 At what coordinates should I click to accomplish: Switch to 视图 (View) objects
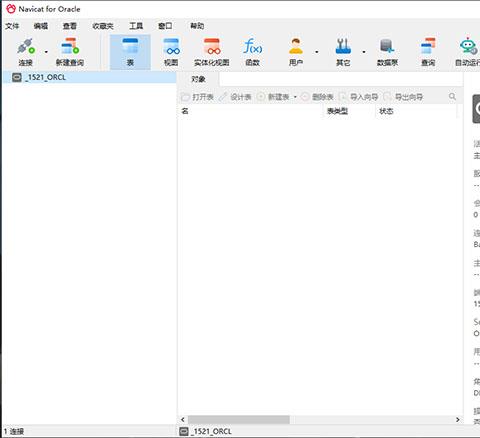pyautogui.click(x=171, y=52)
